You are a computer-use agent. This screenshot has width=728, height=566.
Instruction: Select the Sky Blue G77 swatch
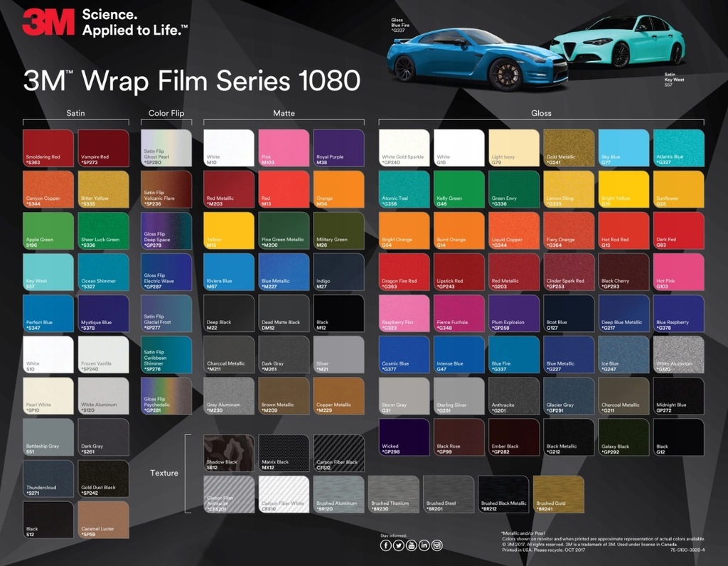624,148
